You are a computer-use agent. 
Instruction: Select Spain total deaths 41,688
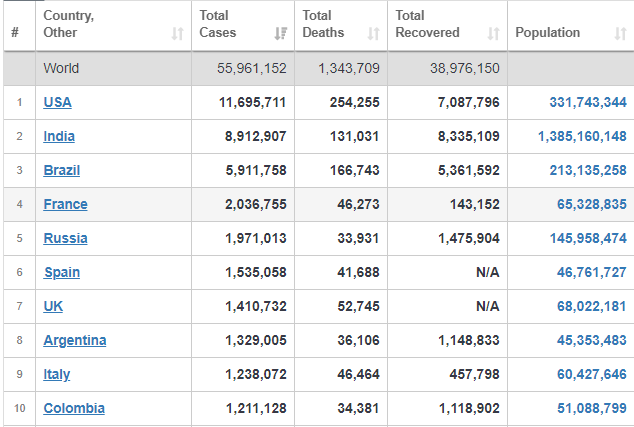(x=358, y=272)
